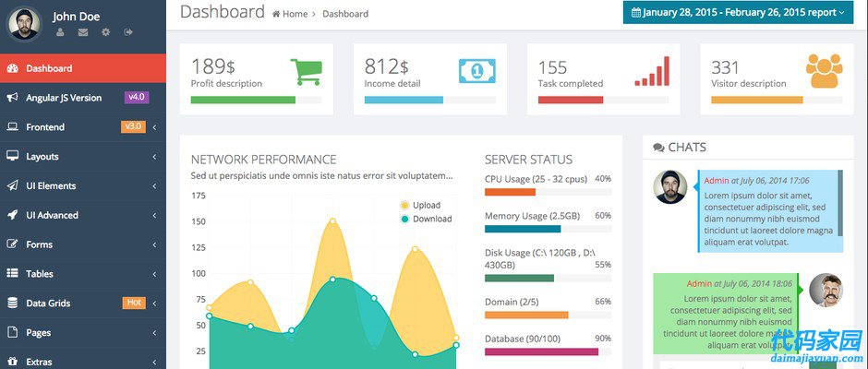
Task: Click the blue money bill icon
Action: [x=477, y=71]
